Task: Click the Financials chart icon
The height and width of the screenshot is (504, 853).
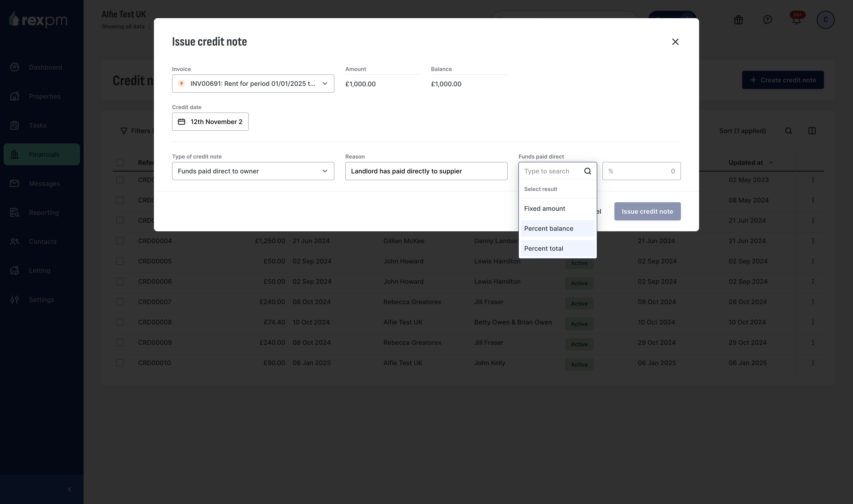Action: tap(14, 155)
